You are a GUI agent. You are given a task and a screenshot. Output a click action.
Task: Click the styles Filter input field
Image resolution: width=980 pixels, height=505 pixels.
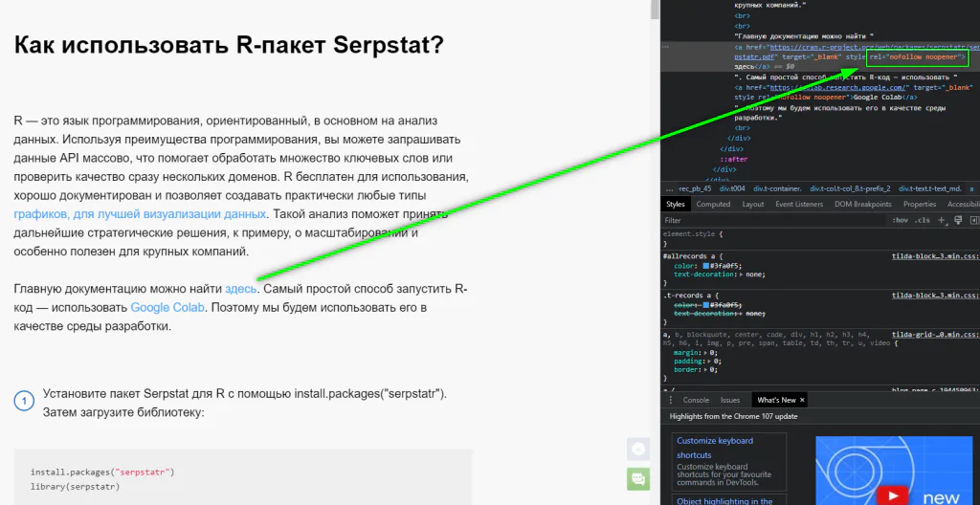(x=775, y=221)
